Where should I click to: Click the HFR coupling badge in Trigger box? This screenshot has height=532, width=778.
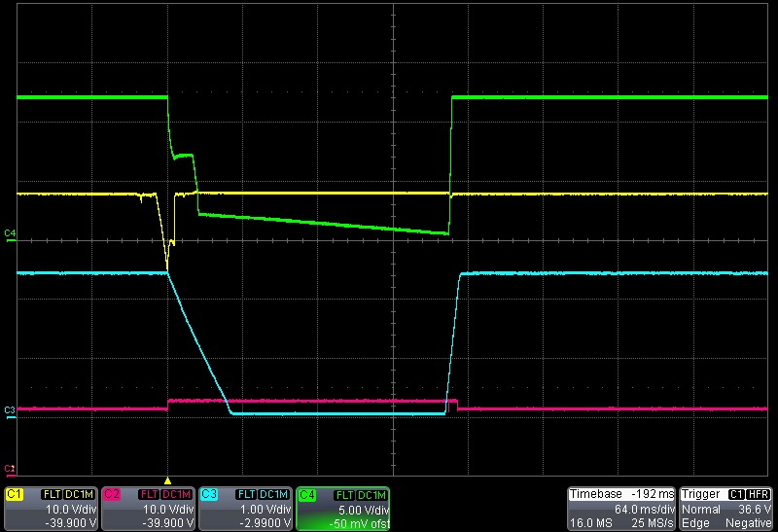pos(759,494)
